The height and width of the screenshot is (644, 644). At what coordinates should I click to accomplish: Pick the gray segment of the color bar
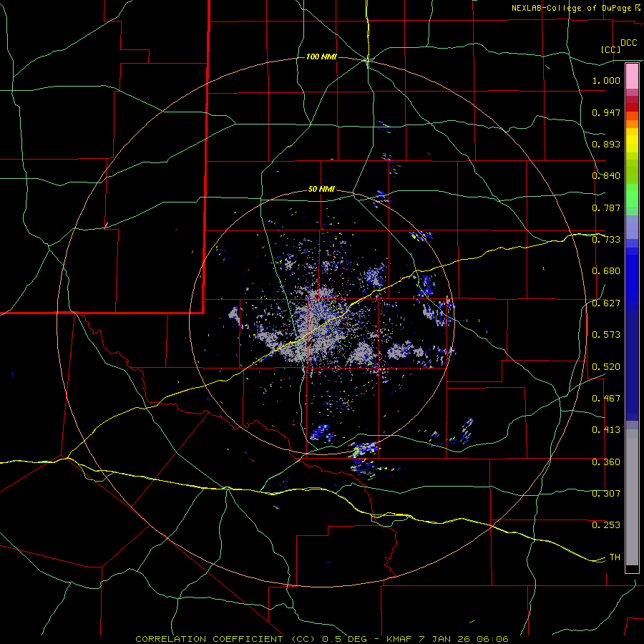tap(632, 497)
